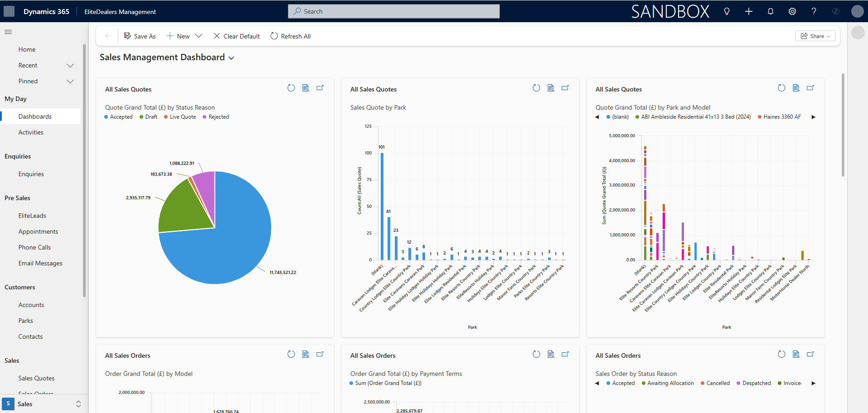The image size is (868, 413).
Task: Open the Share dropdown button
Action: coord(815,36)
